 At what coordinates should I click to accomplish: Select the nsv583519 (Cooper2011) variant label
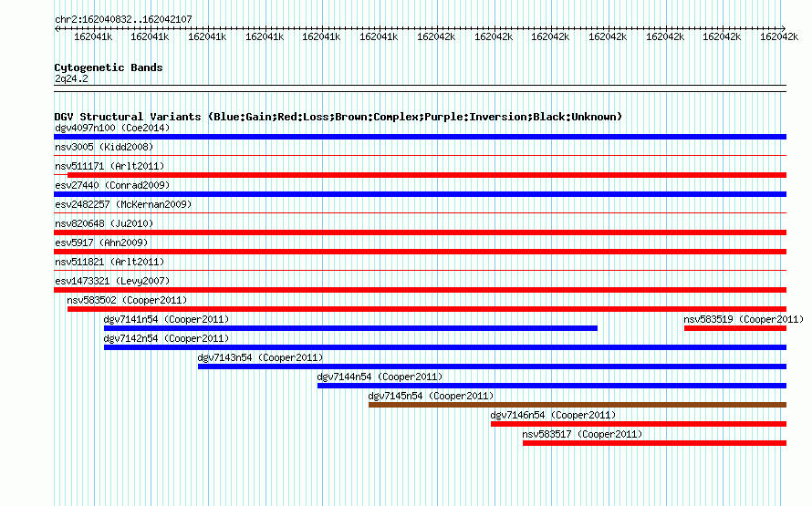[x=744, y=319]
